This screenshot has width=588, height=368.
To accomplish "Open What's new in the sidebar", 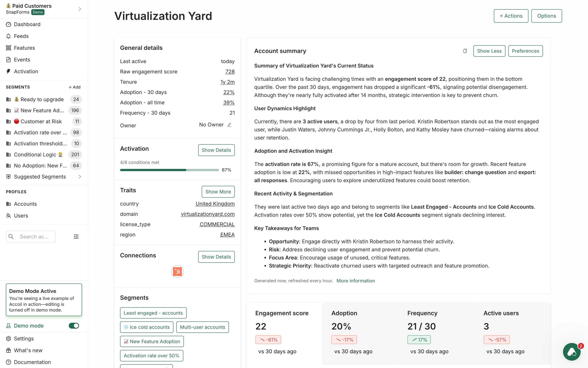I will pos(28,350).
